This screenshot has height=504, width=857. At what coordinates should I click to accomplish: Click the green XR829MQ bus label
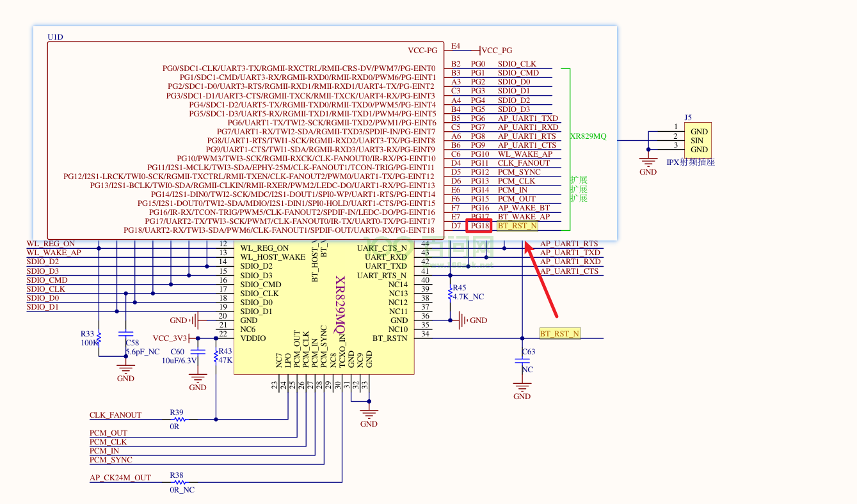(588, 137)
